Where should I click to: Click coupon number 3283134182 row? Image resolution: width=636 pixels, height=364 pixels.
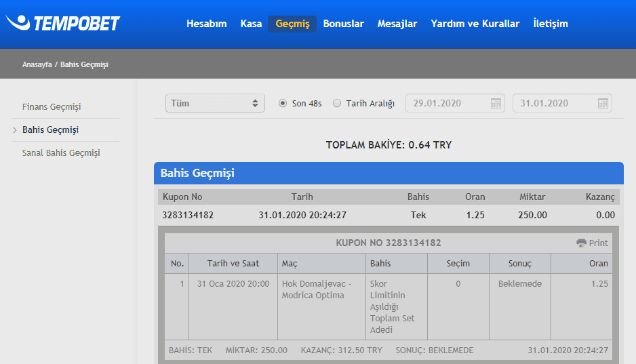point(389,216)
